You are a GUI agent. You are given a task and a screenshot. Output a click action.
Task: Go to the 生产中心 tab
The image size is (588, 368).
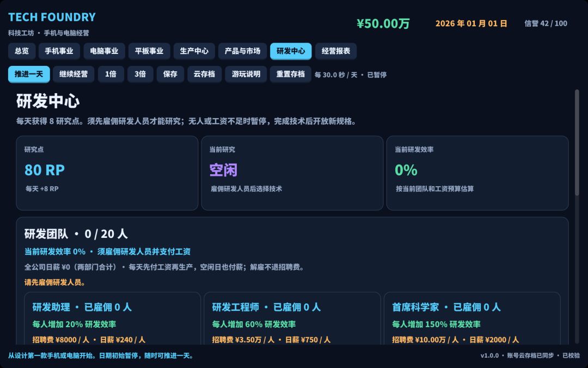pyautogui.click(x=194, y=51)
